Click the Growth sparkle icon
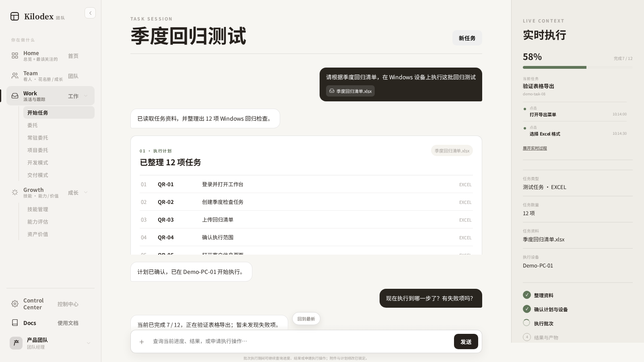 (15, 193)
